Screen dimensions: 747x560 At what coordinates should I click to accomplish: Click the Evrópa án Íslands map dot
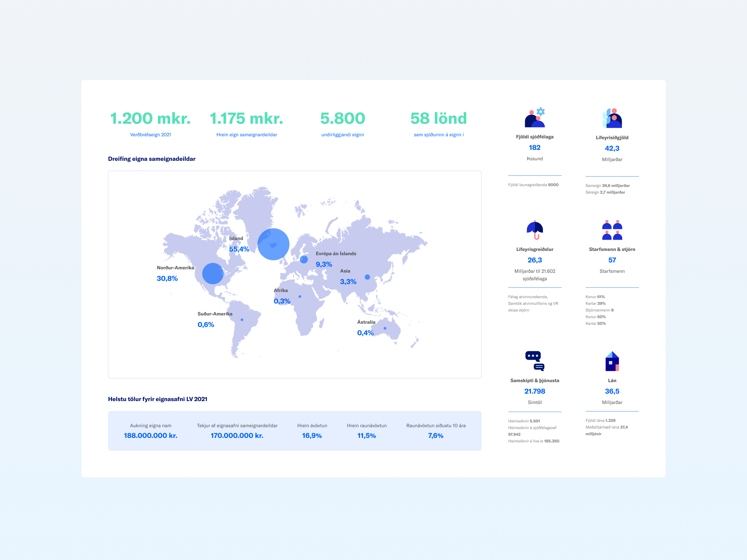point(304,259)
